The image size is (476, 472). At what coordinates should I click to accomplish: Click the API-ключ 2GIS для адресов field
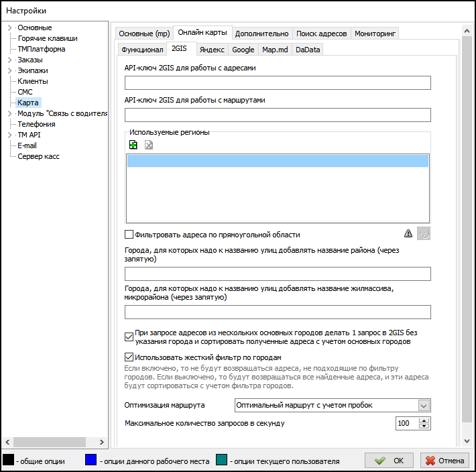(278, 83)
